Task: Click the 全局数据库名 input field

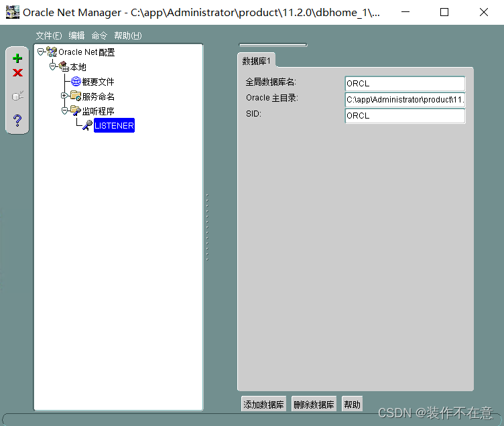Action: point(405,84)
